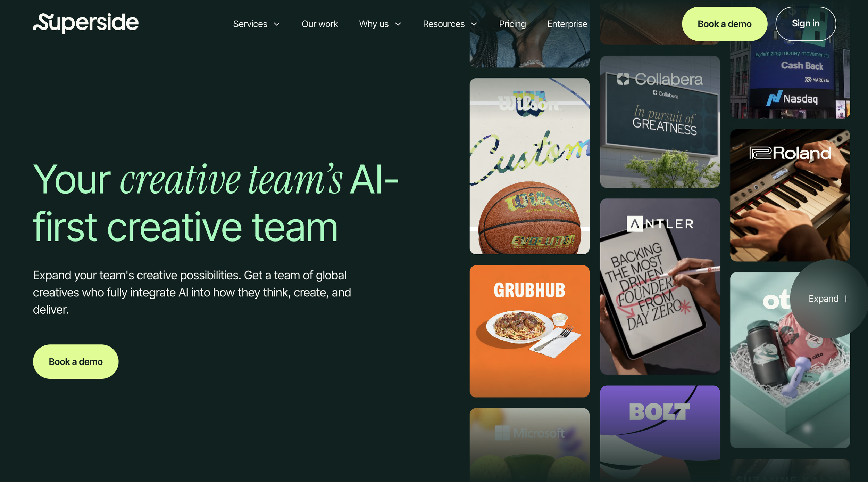The image size is (868, 482).
Task: Open the Antler tablet showcase card
Action: tap(660, 286)
